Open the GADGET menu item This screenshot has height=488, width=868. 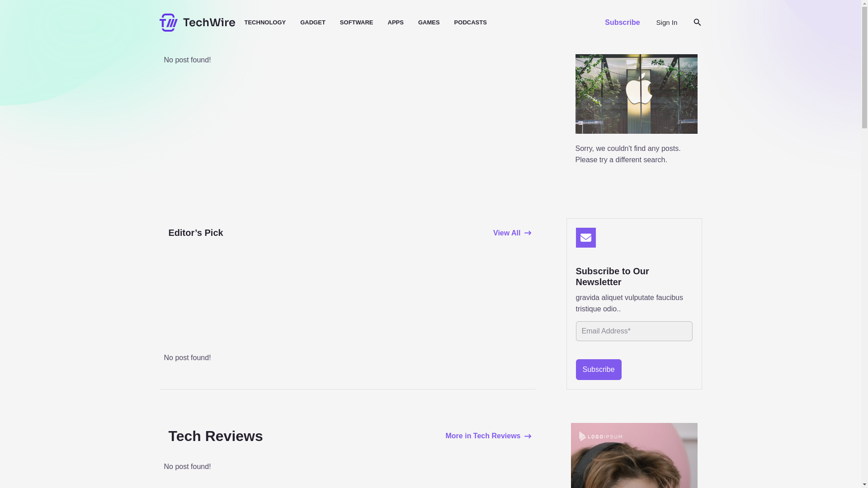click(313, 23)
